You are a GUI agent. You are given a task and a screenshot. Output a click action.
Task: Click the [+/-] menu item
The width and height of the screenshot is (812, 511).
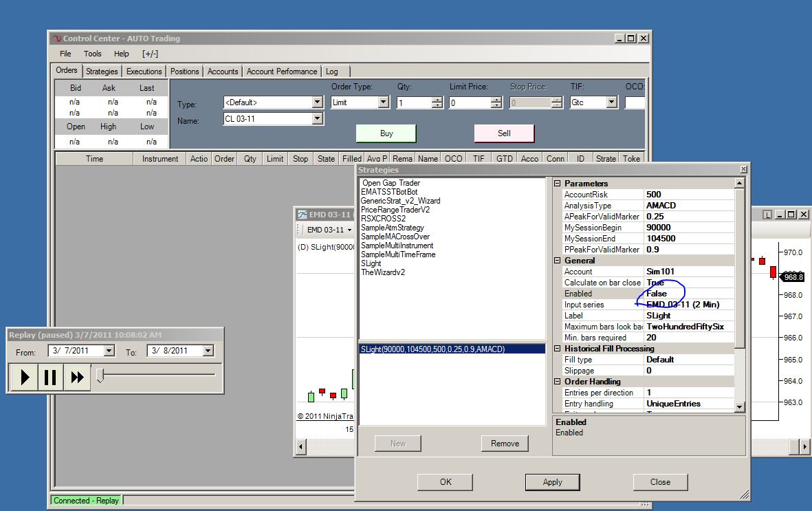click(150, 54)
